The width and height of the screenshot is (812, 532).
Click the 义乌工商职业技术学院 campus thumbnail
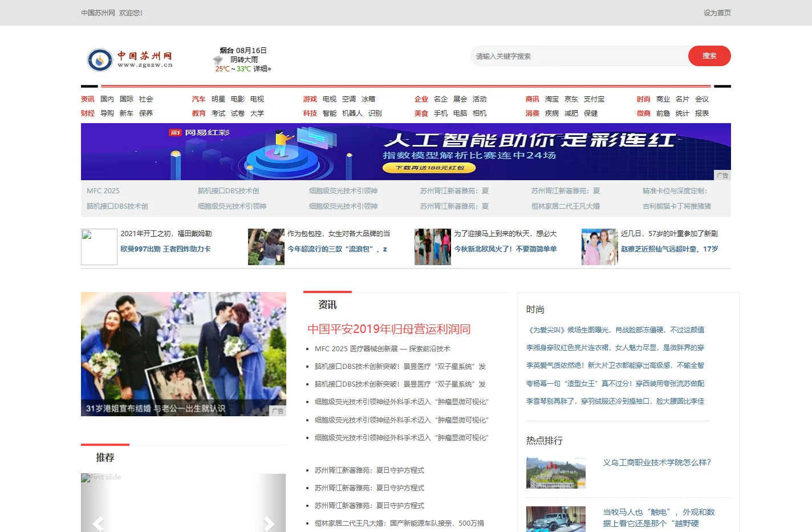555,472
